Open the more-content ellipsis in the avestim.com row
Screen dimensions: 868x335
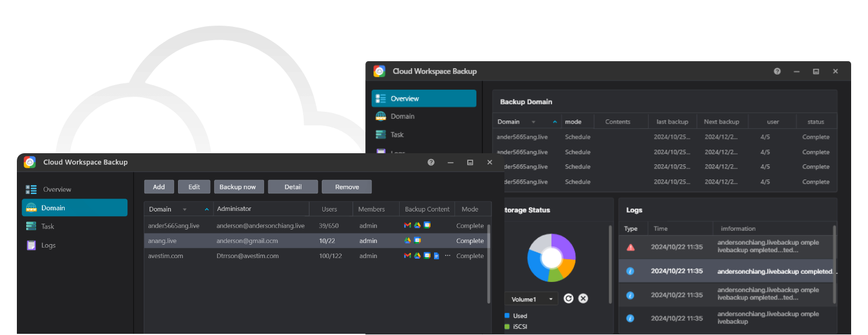(x=447, y=256)
